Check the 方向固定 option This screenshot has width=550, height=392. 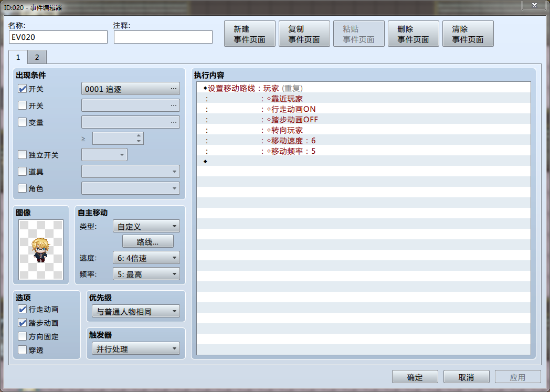pos(22,336)
